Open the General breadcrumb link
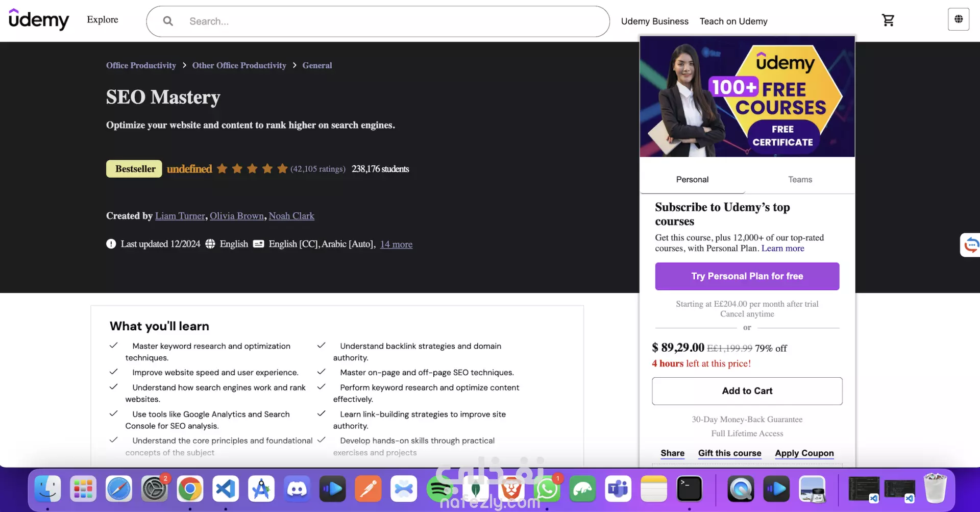 coord(317,65)
